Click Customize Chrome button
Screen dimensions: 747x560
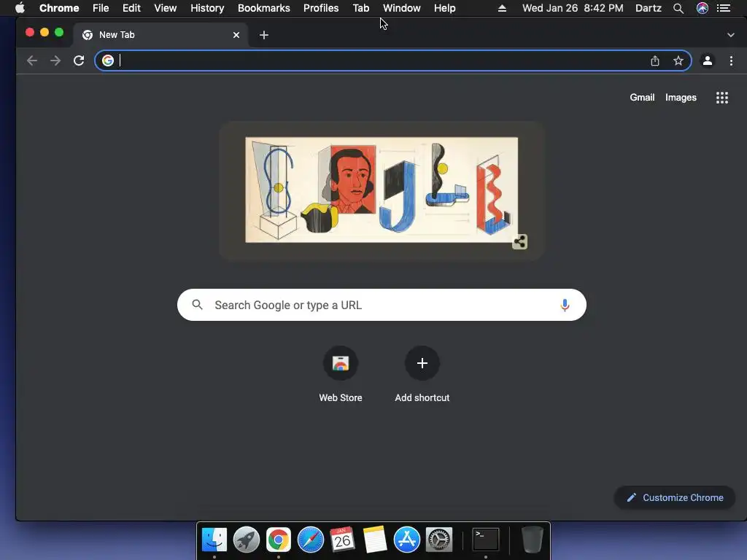tap(675, 497)
